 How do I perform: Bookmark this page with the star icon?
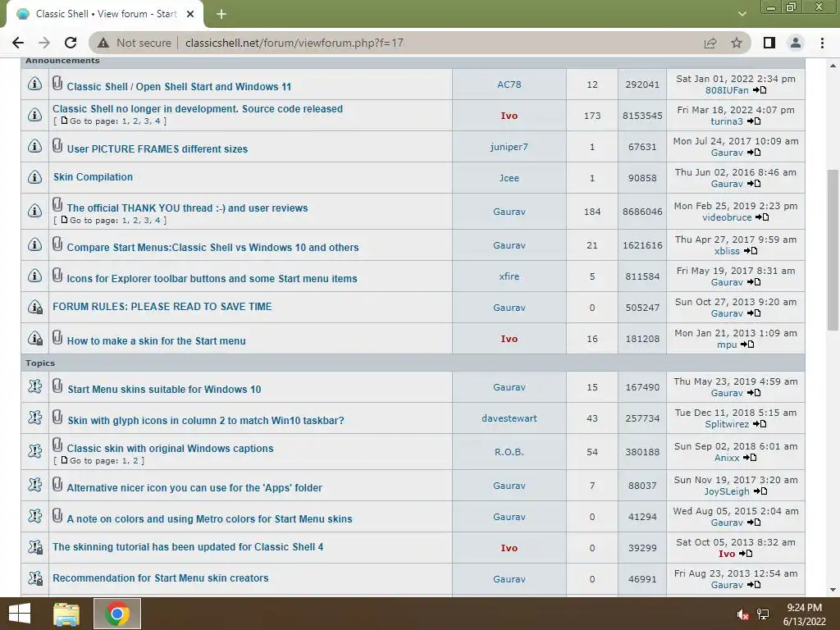737,43
